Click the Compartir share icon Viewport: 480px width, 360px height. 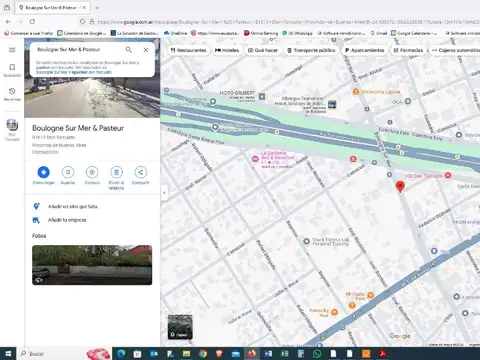pyautogui.click(x=141, y=172)
